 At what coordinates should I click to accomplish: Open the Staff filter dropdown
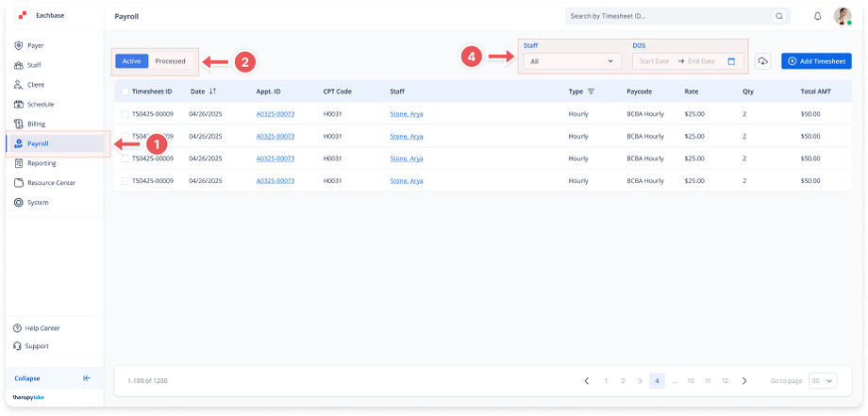[x=572, y=61]
